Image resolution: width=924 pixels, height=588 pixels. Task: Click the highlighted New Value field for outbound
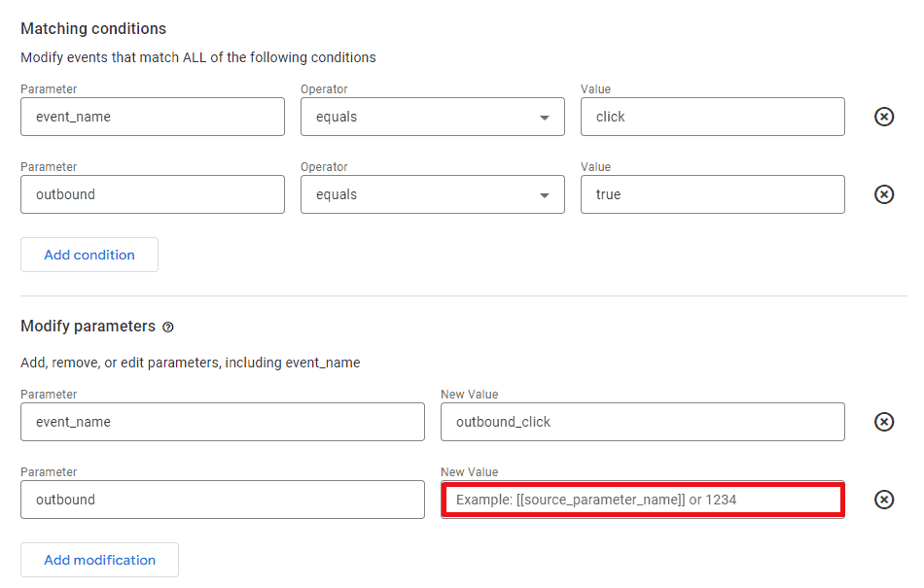[642, 499]
